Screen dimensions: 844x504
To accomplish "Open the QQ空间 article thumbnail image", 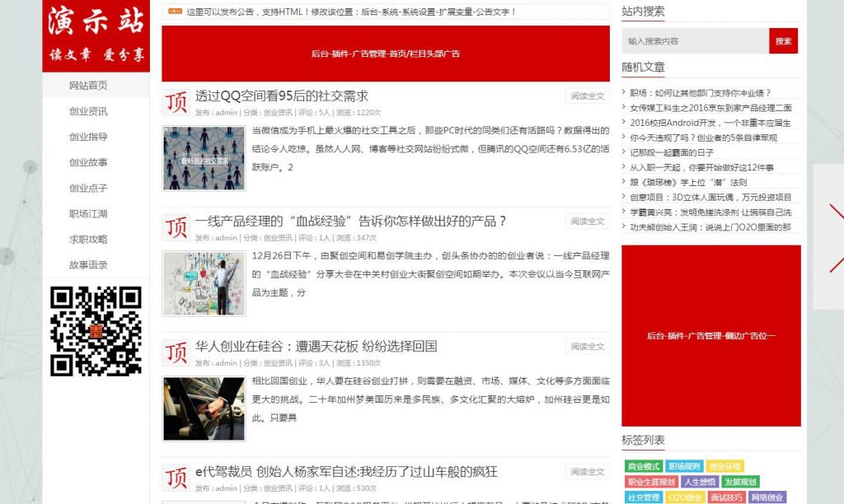I will [x=204, y=158].
